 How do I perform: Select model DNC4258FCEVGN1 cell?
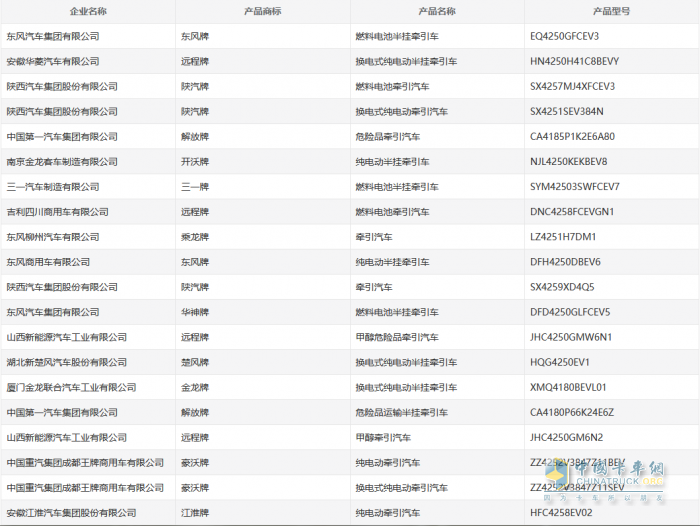click(571, 212)
